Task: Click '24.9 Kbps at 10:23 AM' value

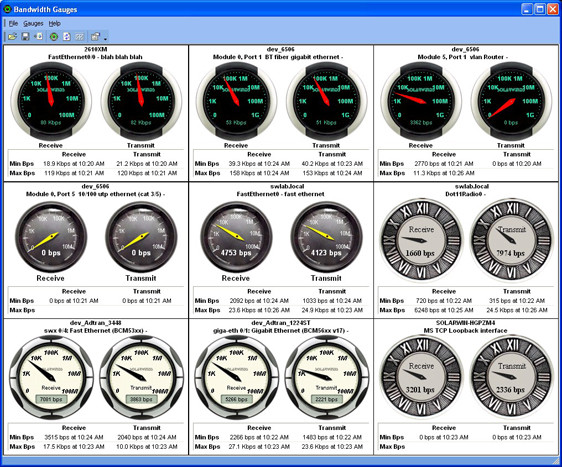Action: (332, 310)
